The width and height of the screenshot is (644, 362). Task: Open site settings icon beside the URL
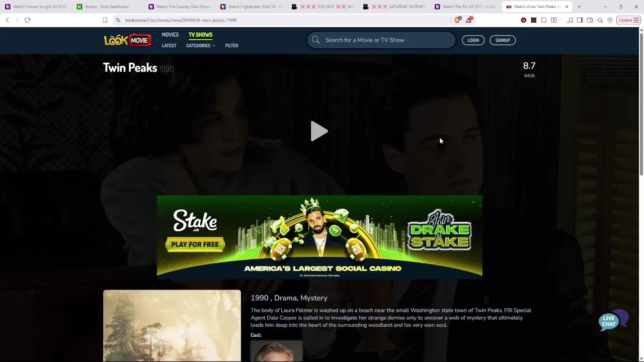coord(118,20)
